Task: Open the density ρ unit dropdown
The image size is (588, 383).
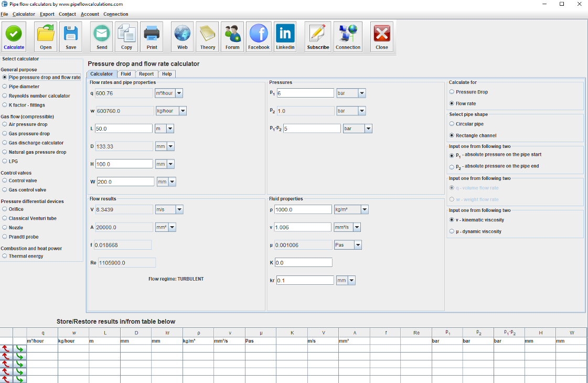Action: (x=365, y=209)
